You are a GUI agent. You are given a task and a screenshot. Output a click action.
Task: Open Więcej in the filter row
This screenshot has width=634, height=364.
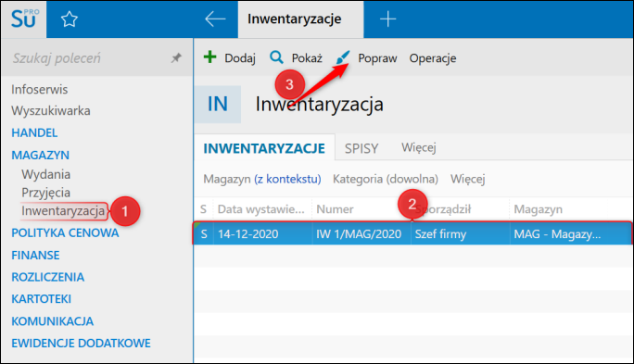tap(468, 179)
